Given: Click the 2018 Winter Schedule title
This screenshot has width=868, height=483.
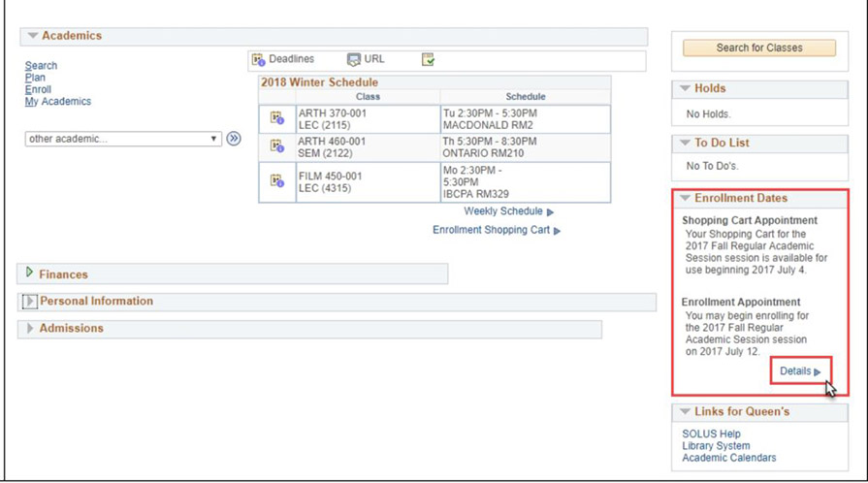Looking at the screenshot, I should point(319,82).
